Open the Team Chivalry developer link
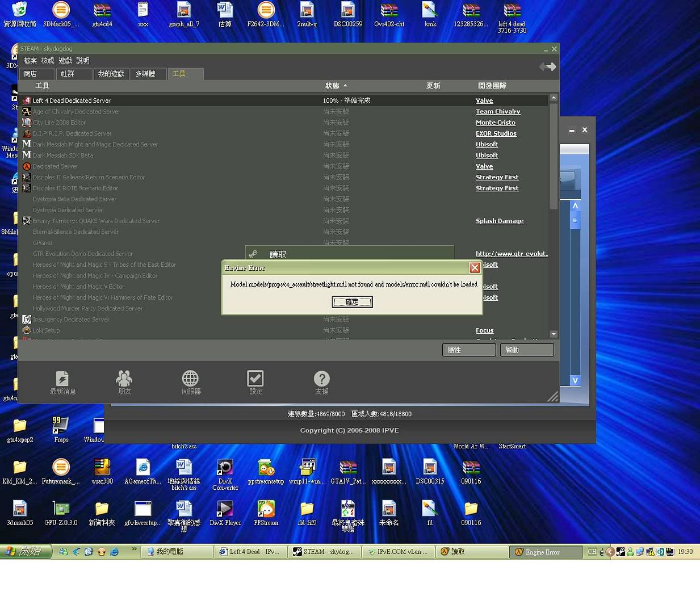700x613 pixels. (498, 112)
